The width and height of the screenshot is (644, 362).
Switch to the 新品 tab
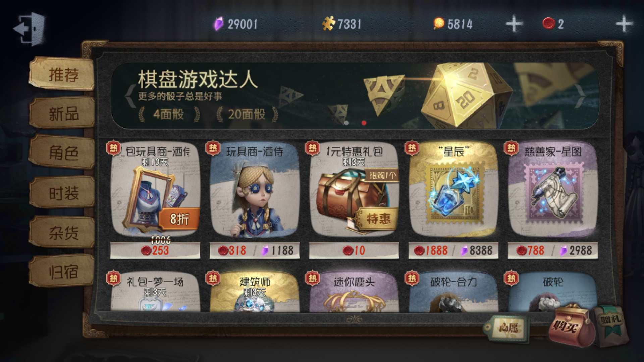pos(62,113)
